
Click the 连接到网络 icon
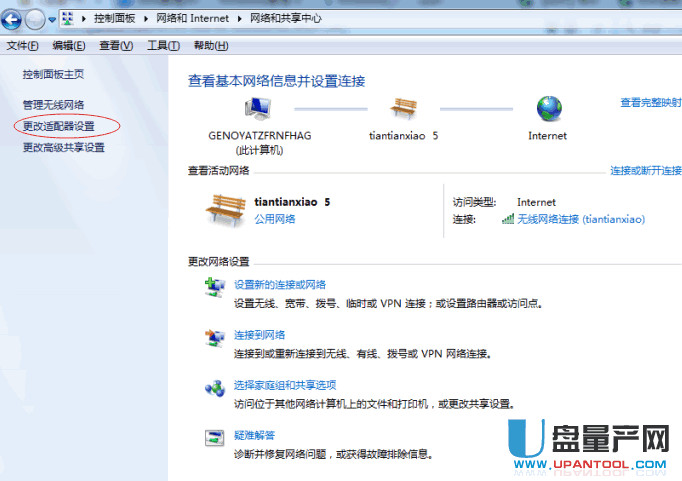(x=215, y=338)
